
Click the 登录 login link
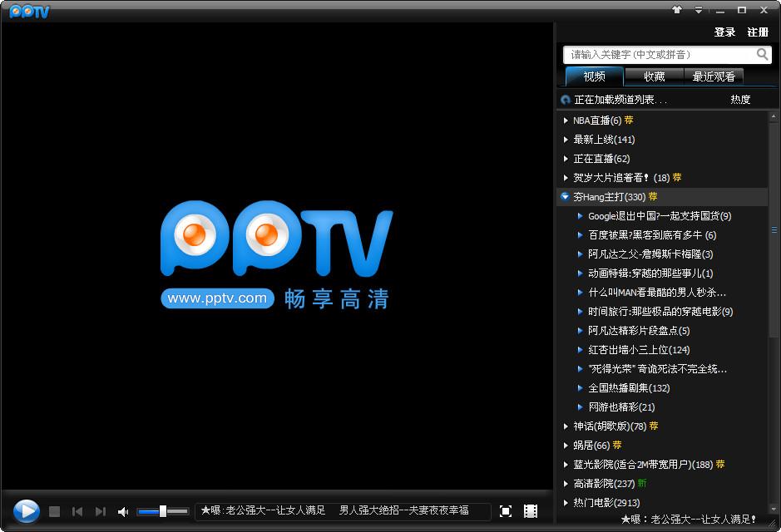coord(724,32)
